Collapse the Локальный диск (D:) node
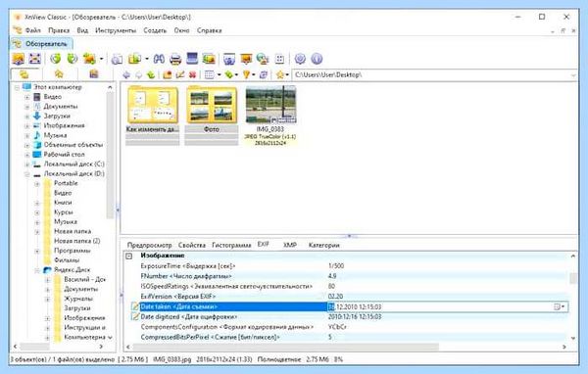Viewport: 588px width, 374px height. click(x=27, y=174)
